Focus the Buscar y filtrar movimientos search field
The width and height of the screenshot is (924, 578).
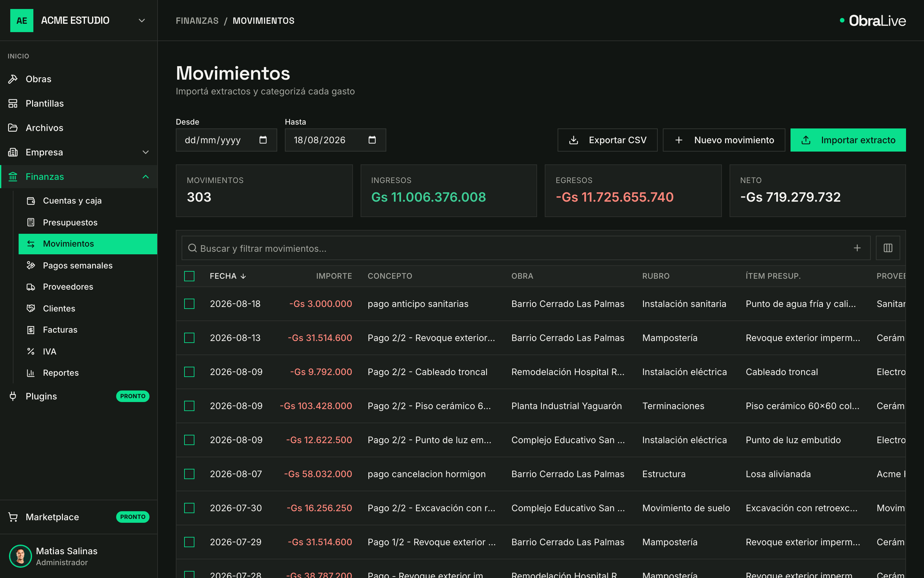(x=526, y=248)
